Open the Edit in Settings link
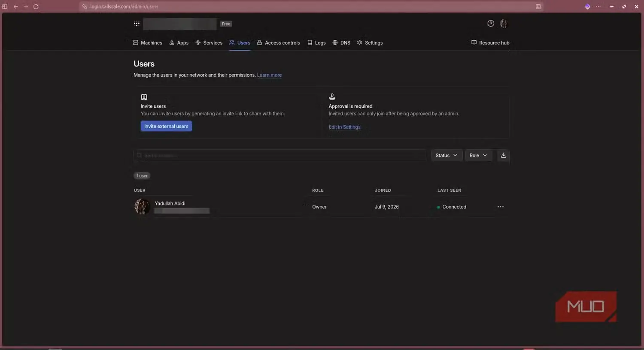Image resolution: width=644 pixels, height=350 pixels. point(344,127)
